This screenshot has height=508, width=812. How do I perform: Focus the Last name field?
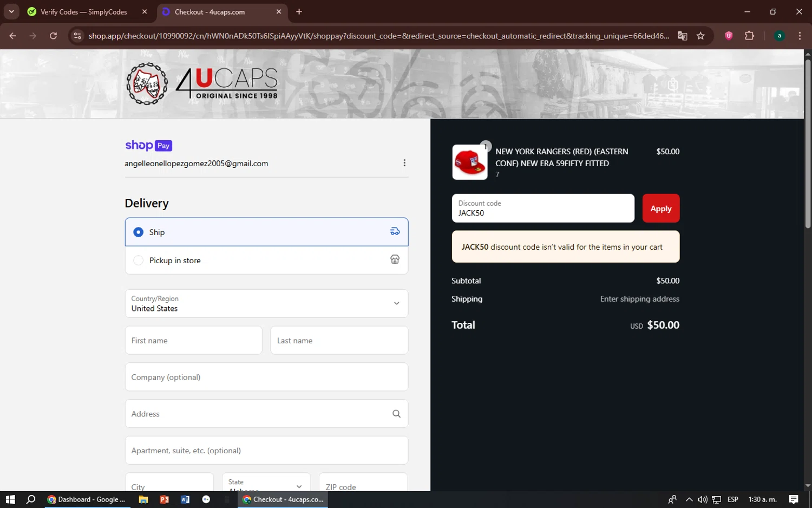coord(339,340)
